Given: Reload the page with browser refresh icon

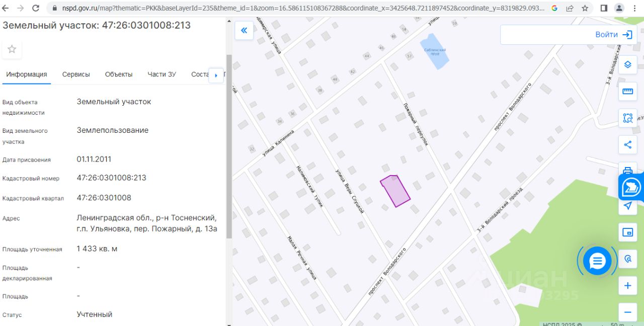Looking at the screenshot, I should pyautogui.click(x=36, y=8).
